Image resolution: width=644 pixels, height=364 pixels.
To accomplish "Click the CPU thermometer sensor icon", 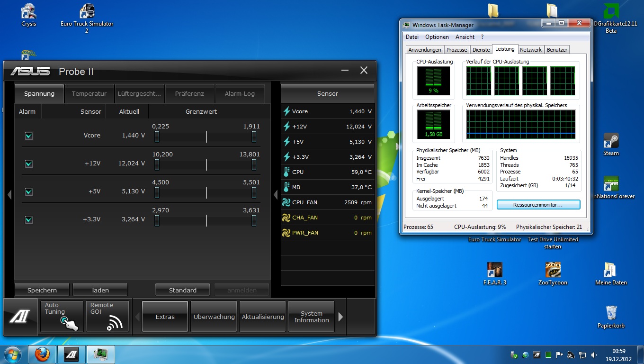I will pyautogui.click(x=286, y=172).
